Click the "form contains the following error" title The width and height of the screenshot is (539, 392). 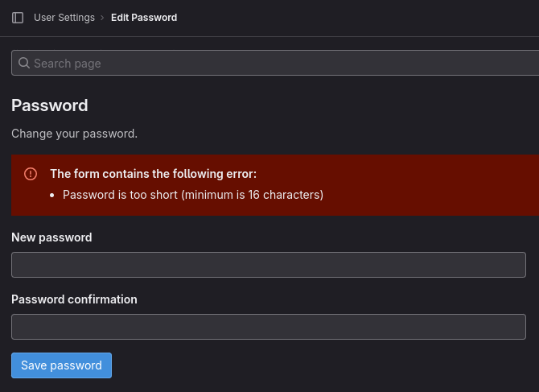(153, 174)
